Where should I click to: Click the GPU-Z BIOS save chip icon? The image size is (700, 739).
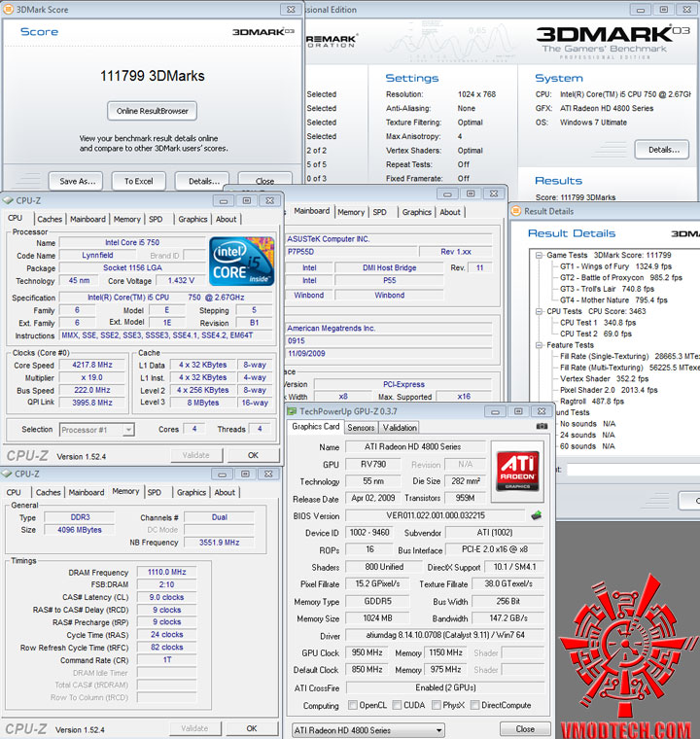coord(536,515)
